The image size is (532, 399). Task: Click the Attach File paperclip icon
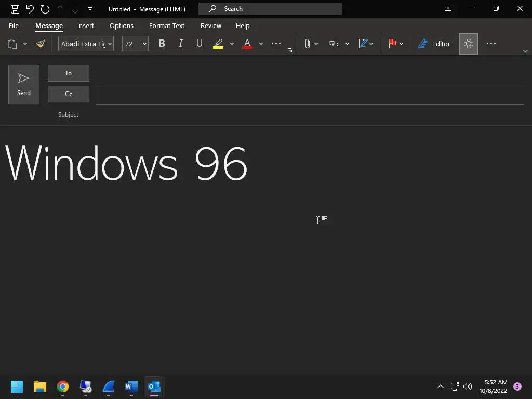[x=307, y=44]
